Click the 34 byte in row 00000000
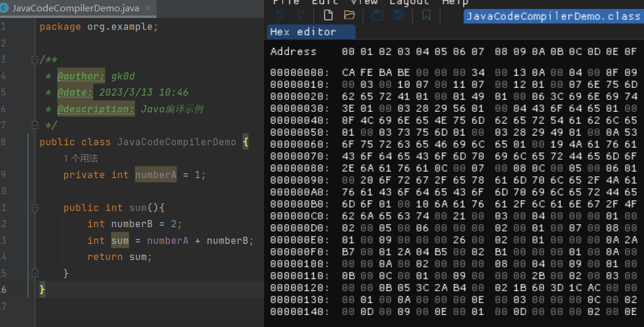The height and width of the screenshot is (327, 644). [478, 73]
